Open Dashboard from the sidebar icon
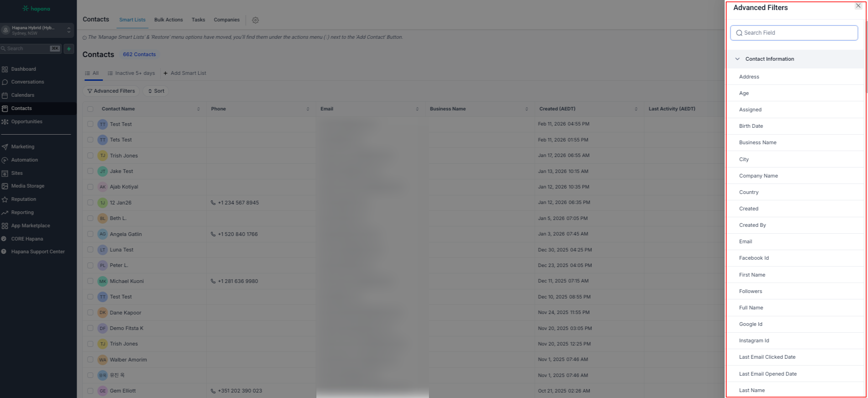This screenshot has height=398, width=868. tap(5, 69)
